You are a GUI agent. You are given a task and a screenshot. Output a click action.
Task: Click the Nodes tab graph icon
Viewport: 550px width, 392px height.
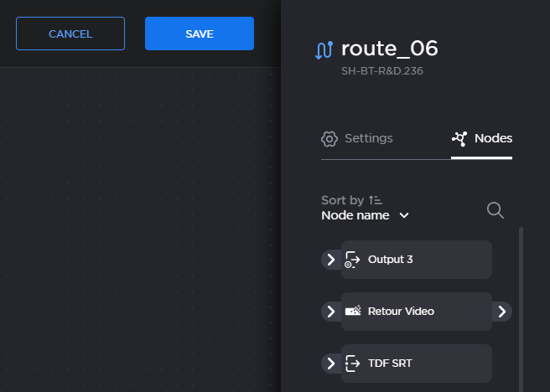[x=459, y=138]
